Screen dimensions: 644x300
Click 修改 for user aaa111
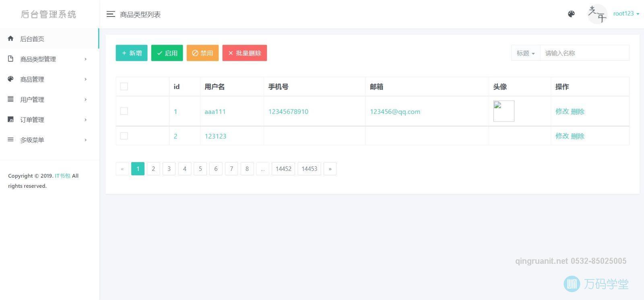pyautogui.click(x=562, y=111)
